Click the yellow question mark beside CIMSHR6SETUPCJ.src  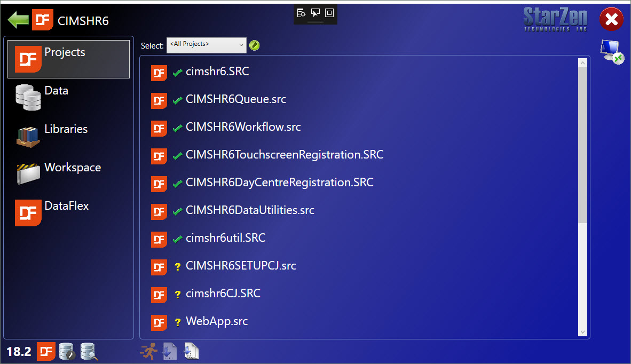[177, 267]
